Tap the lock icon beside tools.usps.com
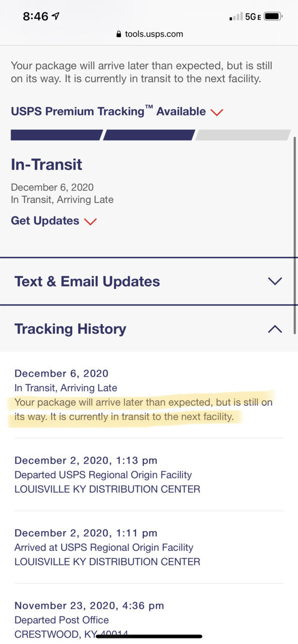The width and height of the screenshot is (298, 644). (119, 34)
